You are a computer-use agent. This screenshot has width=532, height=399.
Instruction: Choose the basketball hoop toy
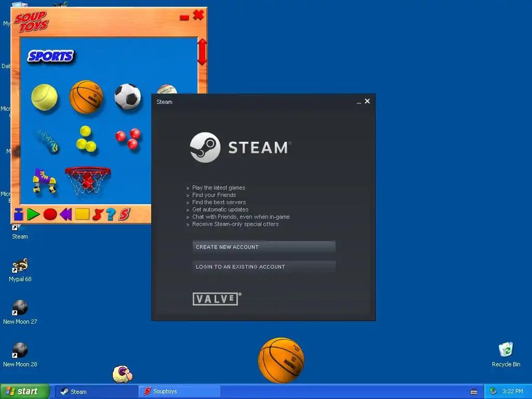coord(87,180)
